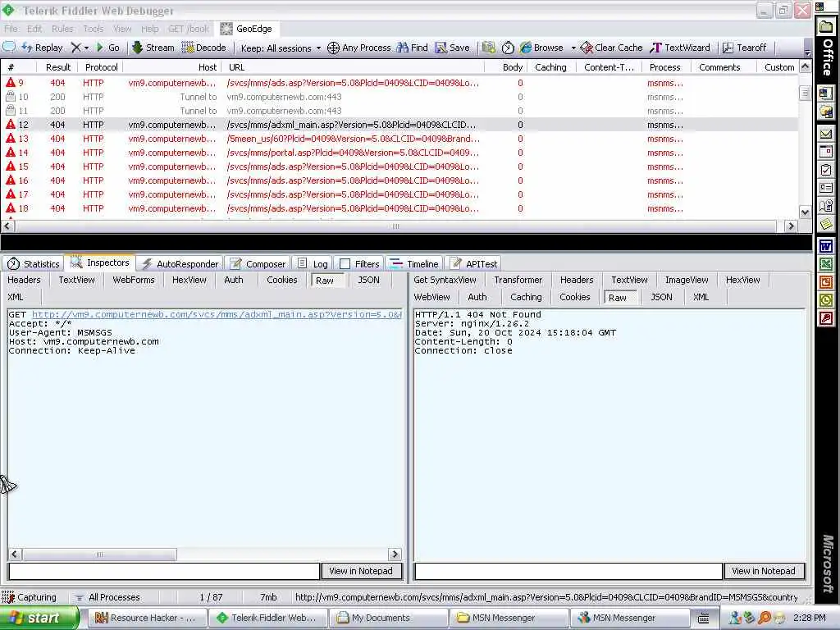Open the Office shortcut bar folder icon
840x630 pixels.
coord(825,26)
